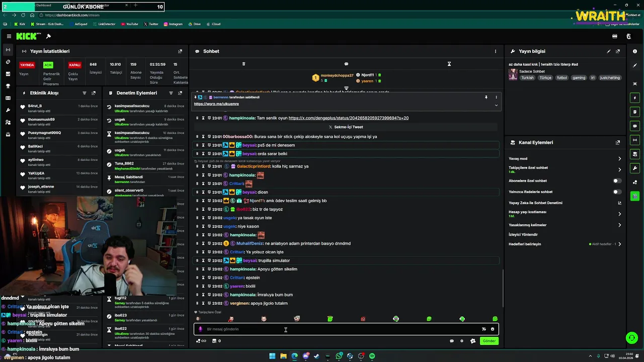Open the hamburger menu beside the Kick logo
This screenshot has width=644, height=362.
(9, 36)
